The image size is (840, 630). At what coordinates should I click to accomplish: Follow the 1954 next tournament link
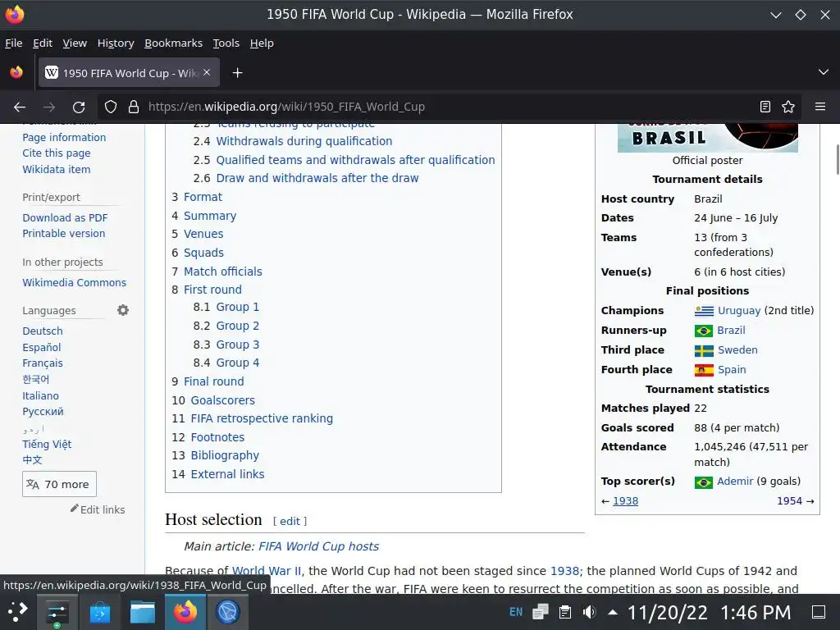(790, 501)
